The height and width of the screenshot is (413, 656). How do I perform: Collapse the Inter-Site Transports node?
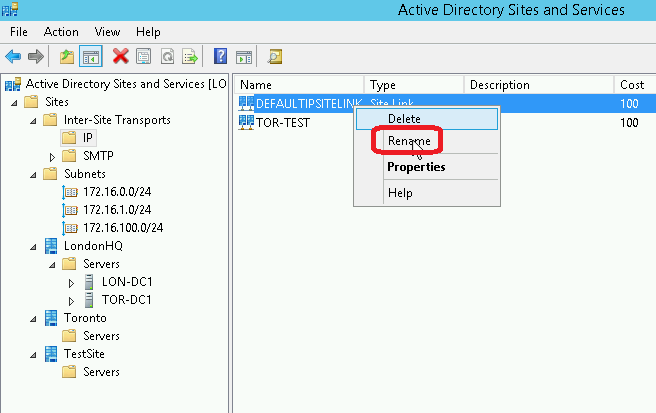tap(33, 121)
